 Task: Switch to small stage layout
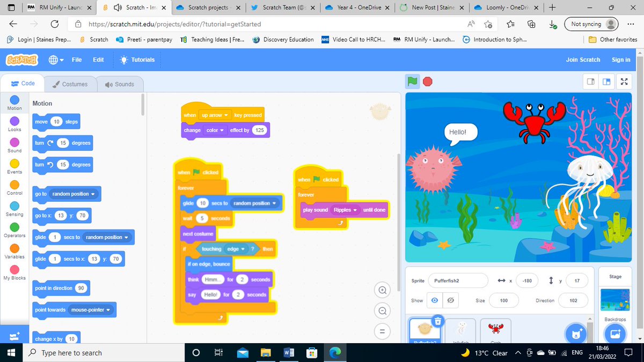591,82
